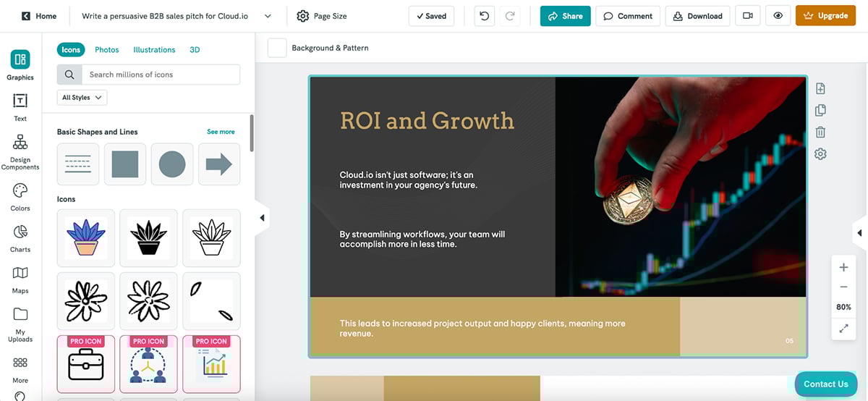Select the coin and chart slide photo

[681, 187]
